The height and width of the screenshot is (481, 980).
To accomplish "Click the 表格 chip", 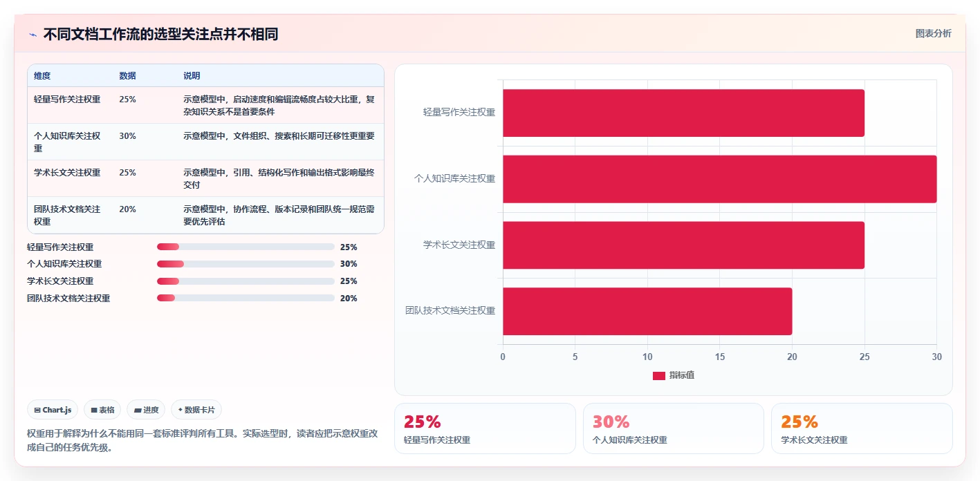I will (x=102, y=410).
